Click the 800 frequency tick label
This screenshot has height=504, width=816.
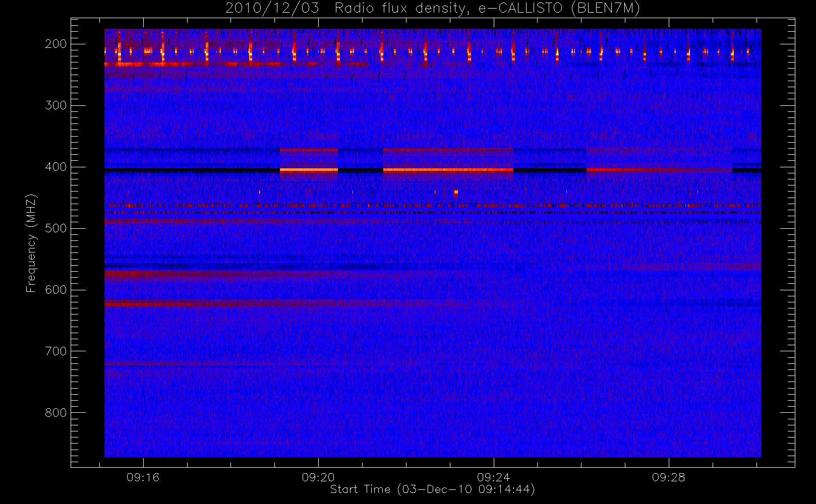point(56,413)
